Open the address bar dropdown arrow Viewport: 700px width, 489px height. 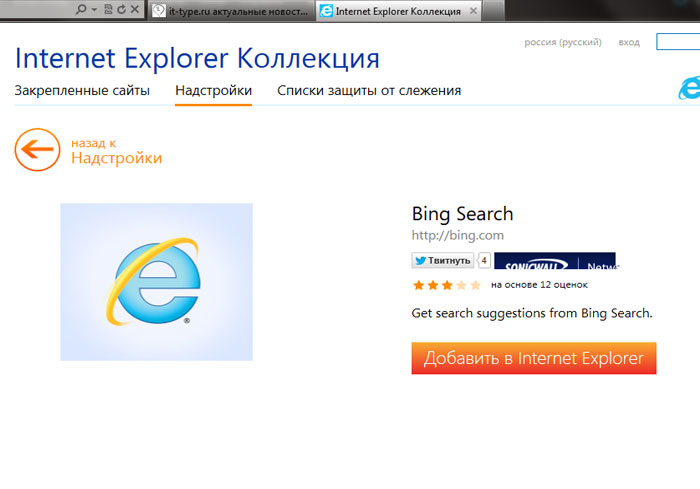pyautogui.click(x=94, y=9)
